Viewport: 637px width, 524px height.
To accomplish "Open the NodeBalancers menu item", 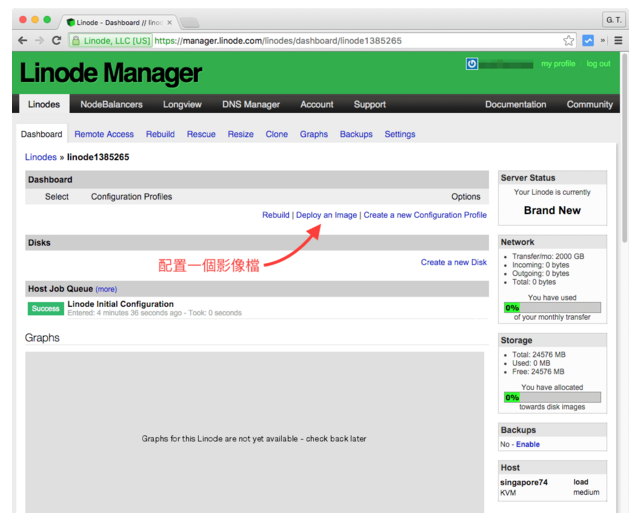I will [111, 104].
